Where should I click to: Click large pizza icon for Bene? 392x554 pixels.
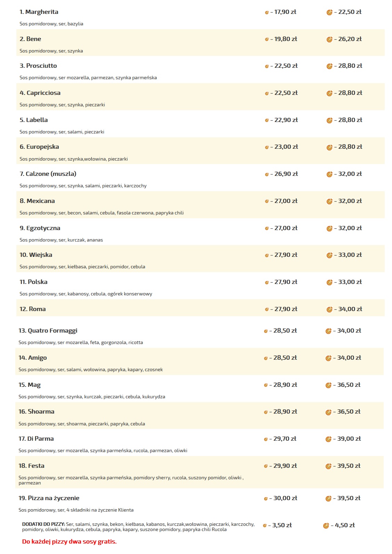pyautogui.click(x=329, y=40)
